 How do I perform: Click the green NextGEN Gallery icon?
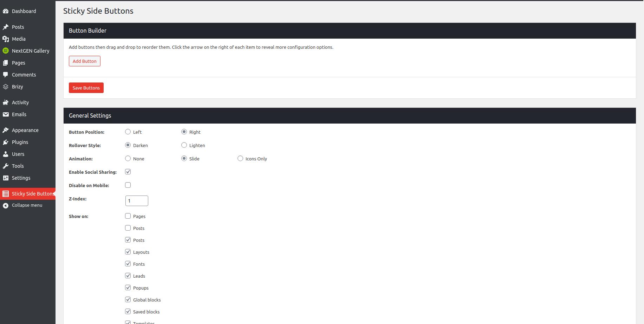tap(6, 51)
